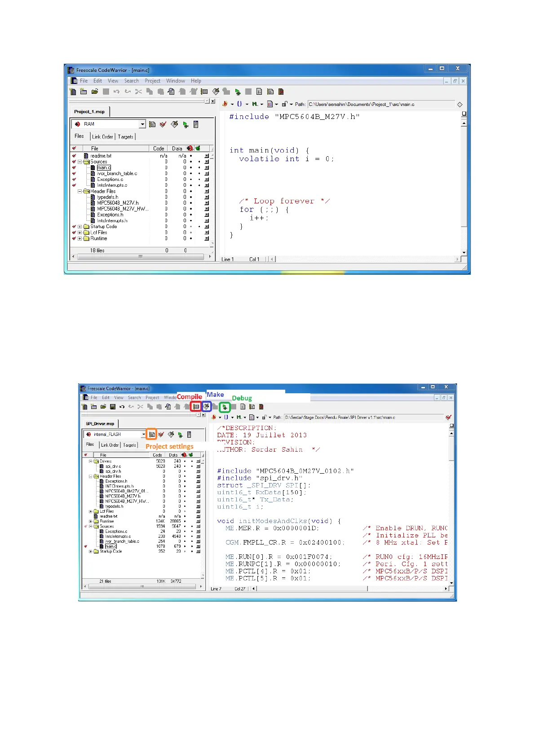Select the SPI_Driver.mcp project tab
535x756 pixels.
pyautogui.click(x=100, y=423)
